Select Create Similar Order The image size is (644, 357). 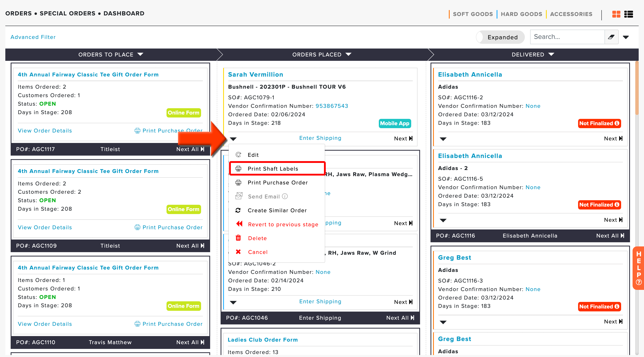277,210
